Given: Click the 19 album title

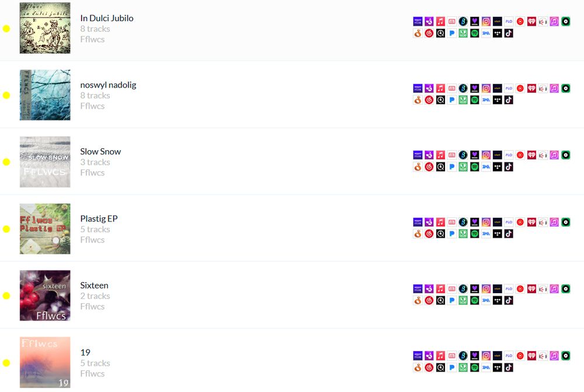Looking at the screenshot, I should coord(85,352).
